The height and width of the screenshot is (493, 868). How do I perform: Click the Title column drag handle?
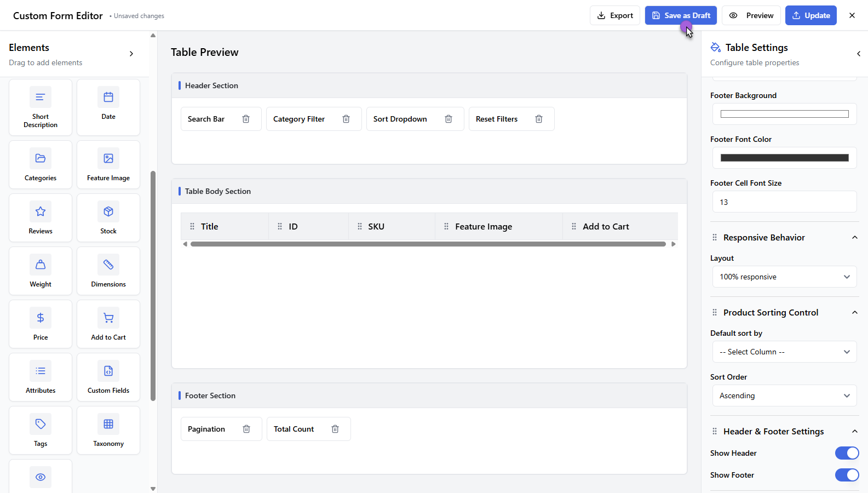192,226
